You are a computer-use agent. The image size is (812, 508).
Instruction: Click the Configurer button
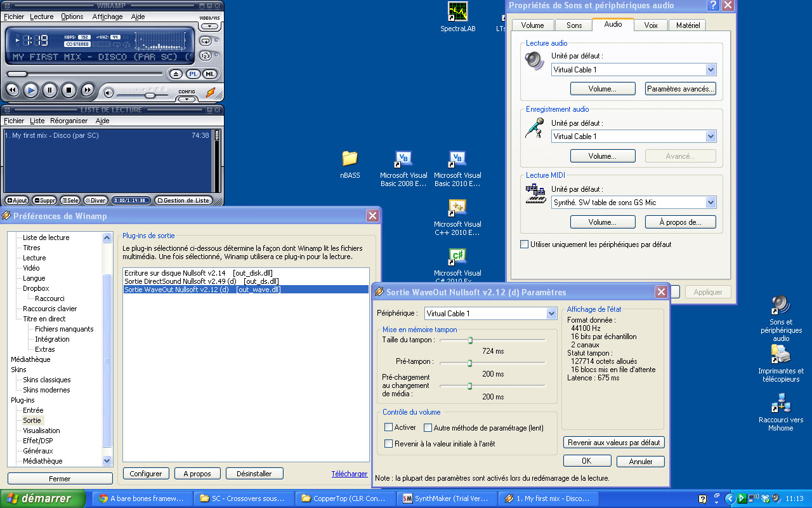146,474
